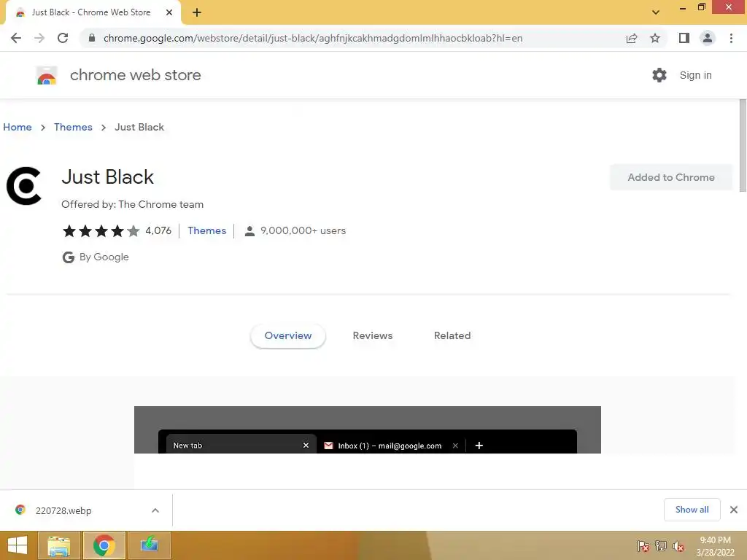Open Chrome's three-dot menu
The image size is (747, 560).
tap(731, 38)
